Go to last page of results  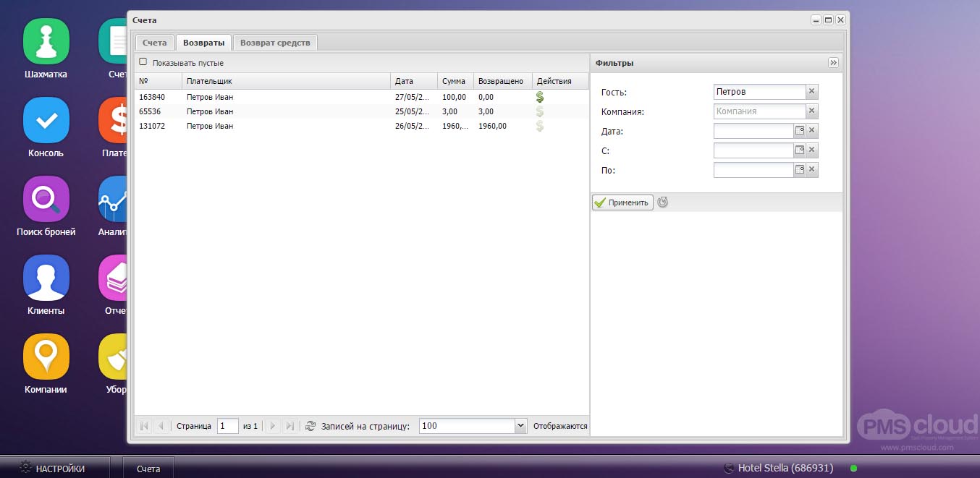click(x=290, y=427)
